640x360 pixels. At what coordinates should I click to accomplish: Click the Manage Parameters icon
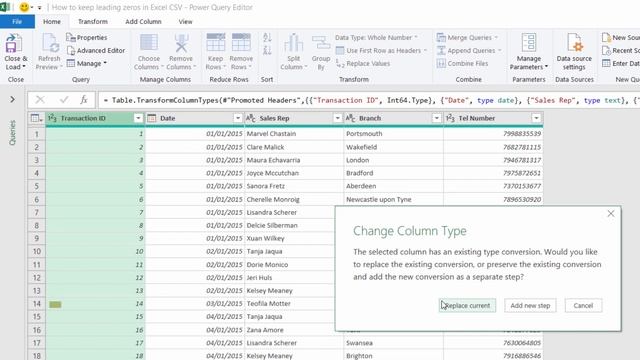coord(529,43)
